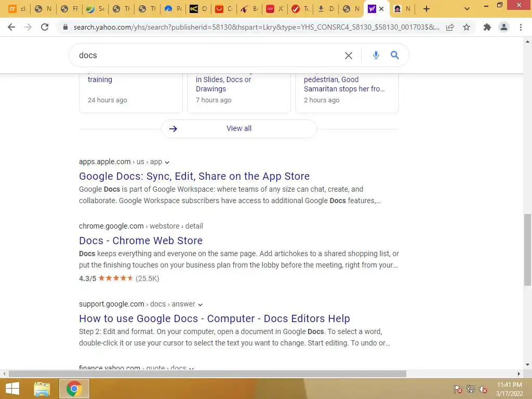
Task: Open the clock showing 11:41 PM
Action: 509,389
